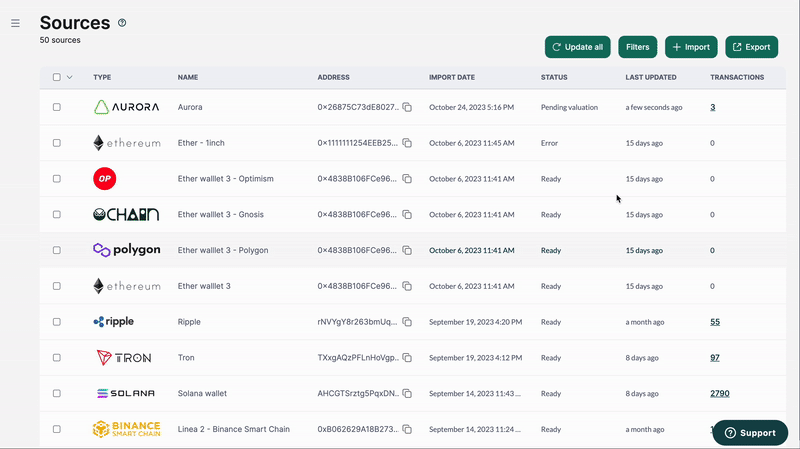Image resolution: width=800 pixels, height=449 pixels.
Task: Click the Binance Smart Chain logo
Action: (x=127, y=429)
